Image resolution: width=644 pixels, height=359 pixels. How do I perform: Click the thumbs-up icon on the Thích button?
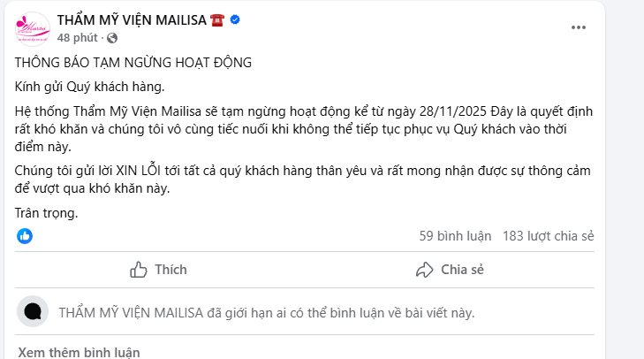point(138,270)
